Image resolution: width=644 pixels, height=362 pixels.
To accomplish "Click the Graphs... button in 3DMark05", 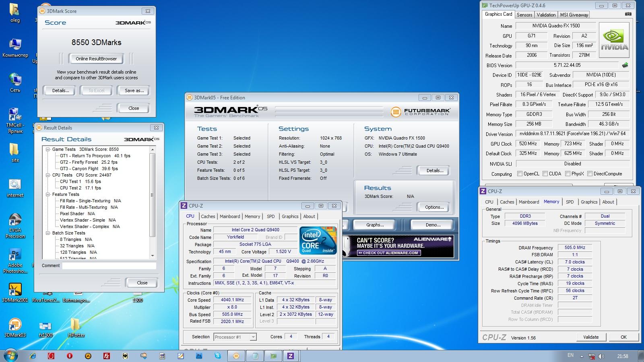I will pyautogui.click(x=375, y=225).
